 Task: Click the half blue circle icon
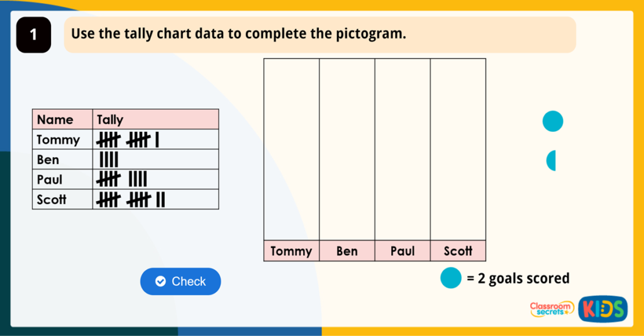552,161
